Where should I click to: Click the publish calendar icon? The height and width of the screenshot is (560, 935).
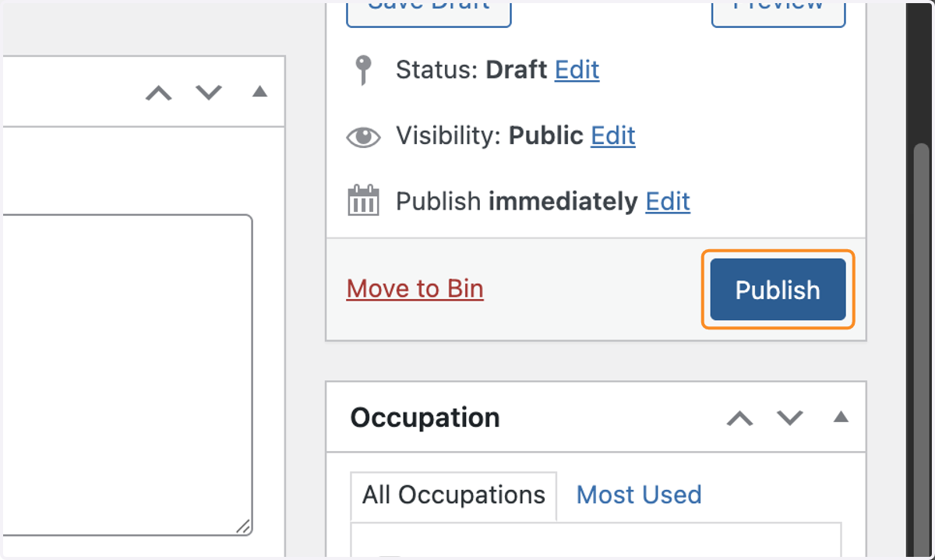(x=363, y=201)
